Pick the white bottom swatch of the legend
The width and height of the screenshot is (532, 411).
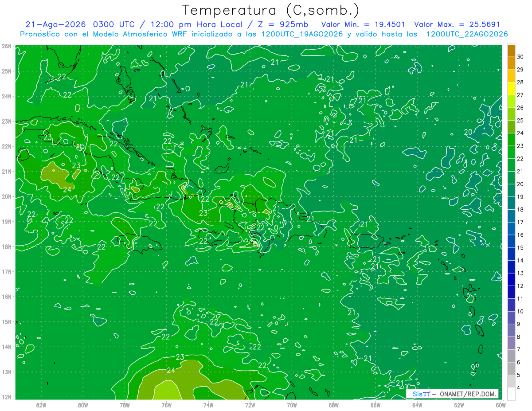click(511, 393)
